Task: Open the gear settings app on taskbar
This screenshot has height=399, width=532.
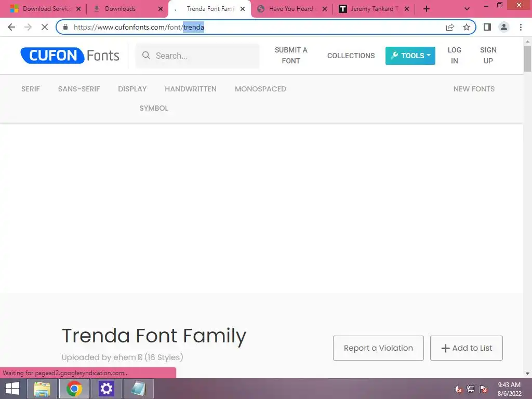Action: tap(106, 389)
